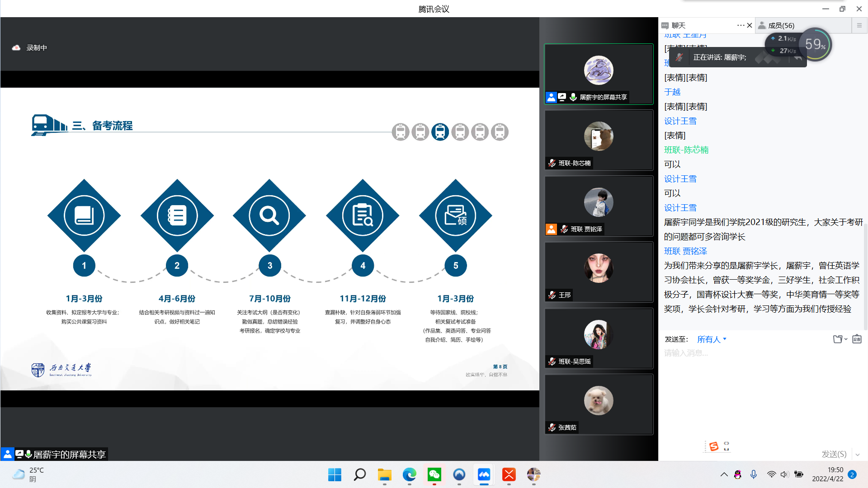Click the 发送(S) send button
The height and width of the screenshot is (488, 868).
pyautogui.click(x=834, y=454)
